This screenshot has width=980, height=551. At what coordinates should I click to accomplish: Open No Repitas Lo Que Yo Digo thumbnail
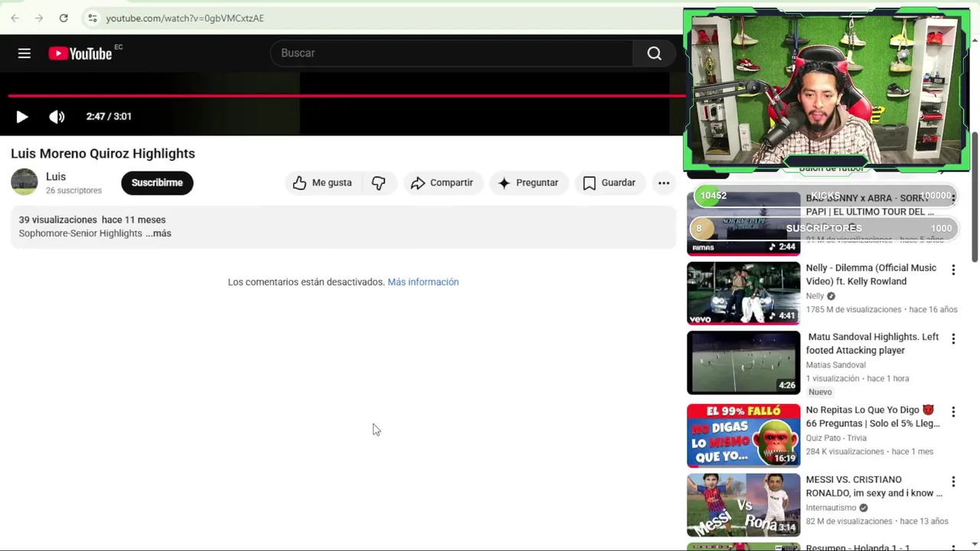[743, 435]
